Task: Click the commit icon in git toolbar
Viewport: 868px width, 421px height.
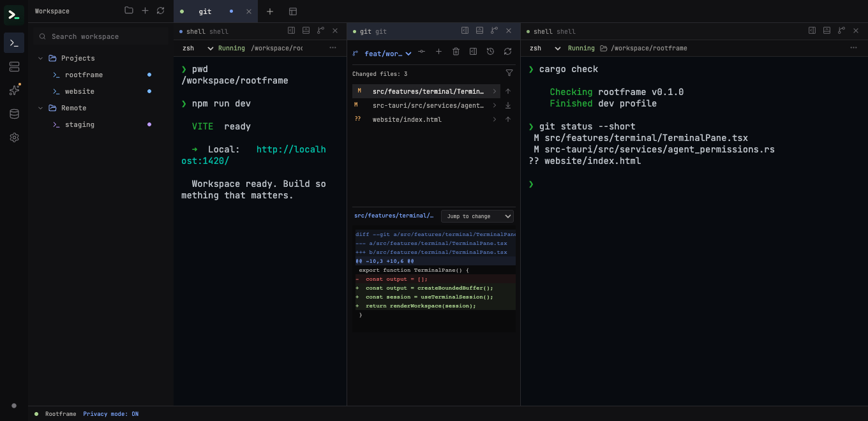Action: (x=421, y=52)
